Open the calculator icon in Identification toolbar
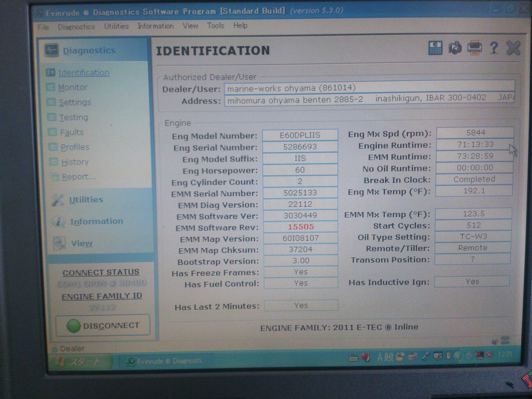Viewport: 532px width, 399px height. pos(435,48)
